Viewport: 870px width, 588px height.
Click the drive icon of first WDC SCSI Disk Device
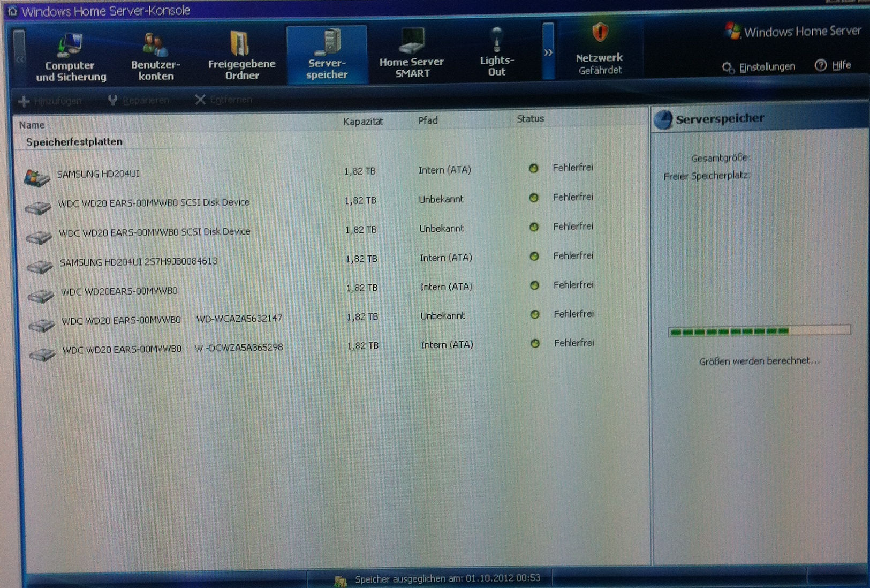(x=38, y=207)
